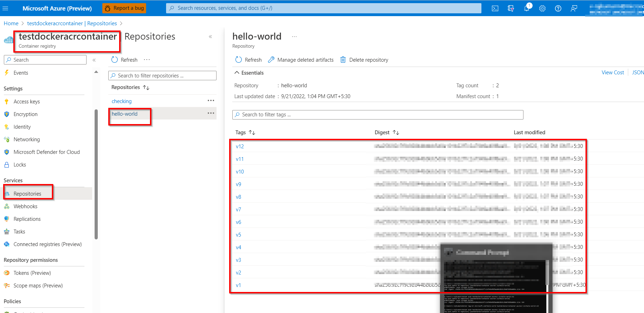Open the View Cost link
This screenshot has height=313, width=644.
click(613, 73)
